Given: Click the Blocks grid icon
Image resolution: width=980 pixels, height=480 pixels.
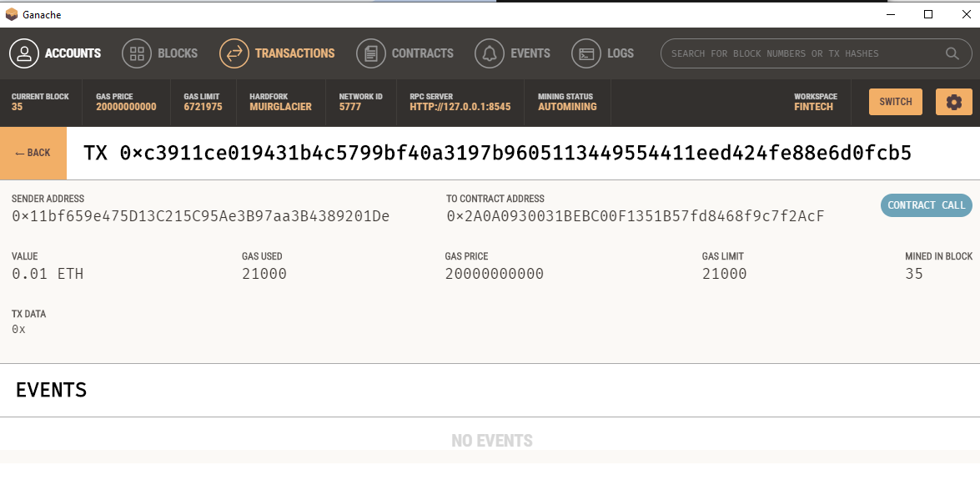Looking at the screenshot, I should point(137,53).
